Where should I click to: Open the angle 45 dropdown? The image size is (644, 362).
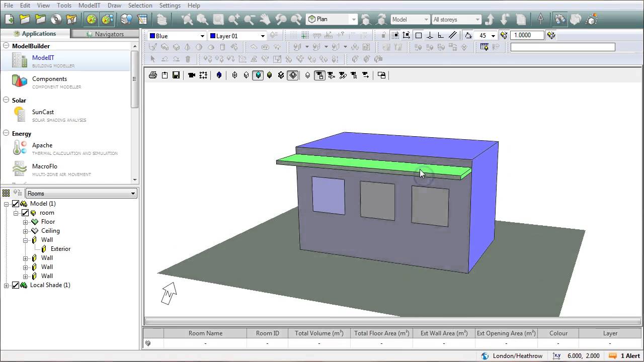493,36
